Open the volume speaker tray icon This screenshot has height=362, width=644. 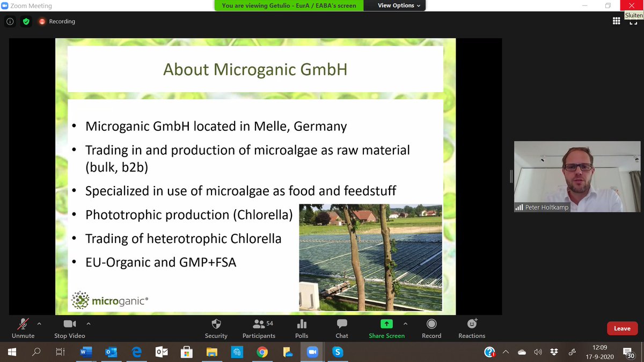click(538, 352)
